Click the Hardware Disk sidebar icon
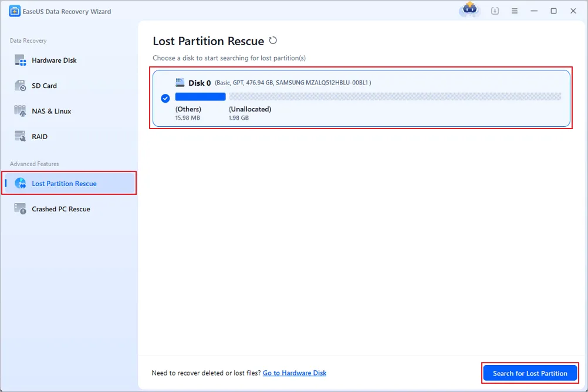588x392 pixels. pyautogui.click(x=21, y=60)
